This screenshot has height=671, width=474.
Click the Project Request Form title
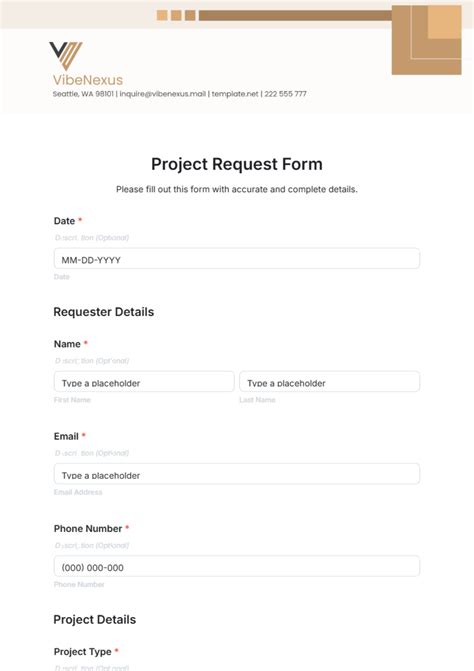click(x=237, y=164)
